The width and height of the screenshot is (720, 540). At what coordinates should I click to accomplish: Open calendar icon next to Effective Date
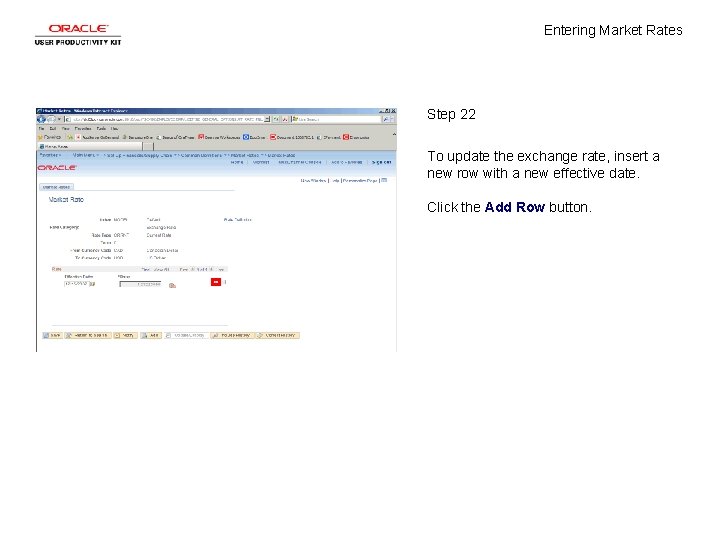92,284
